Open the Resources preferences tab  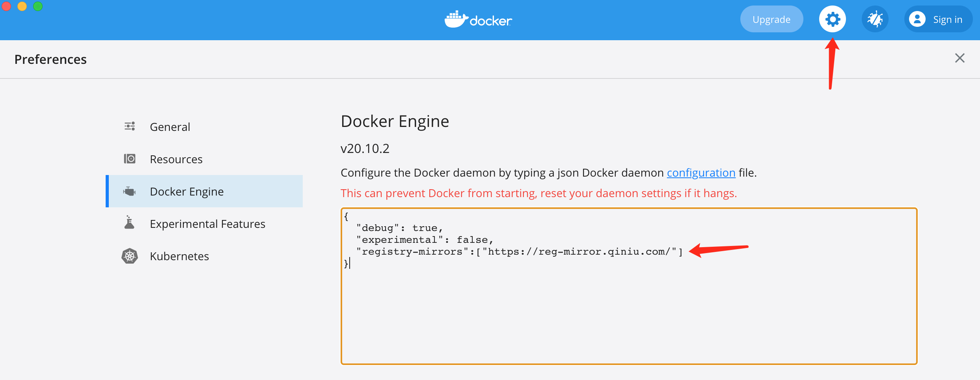click(204, 159)
